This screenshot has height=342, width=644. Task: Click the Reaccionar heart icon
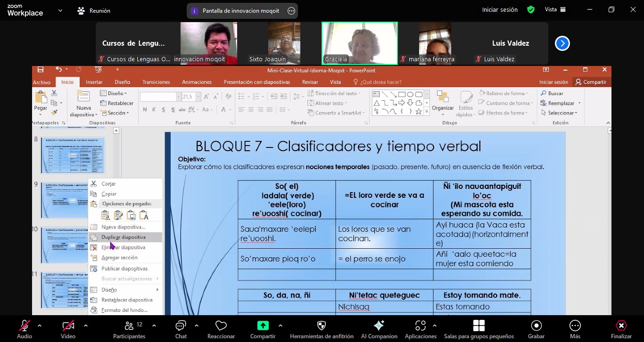pos(221,326)
